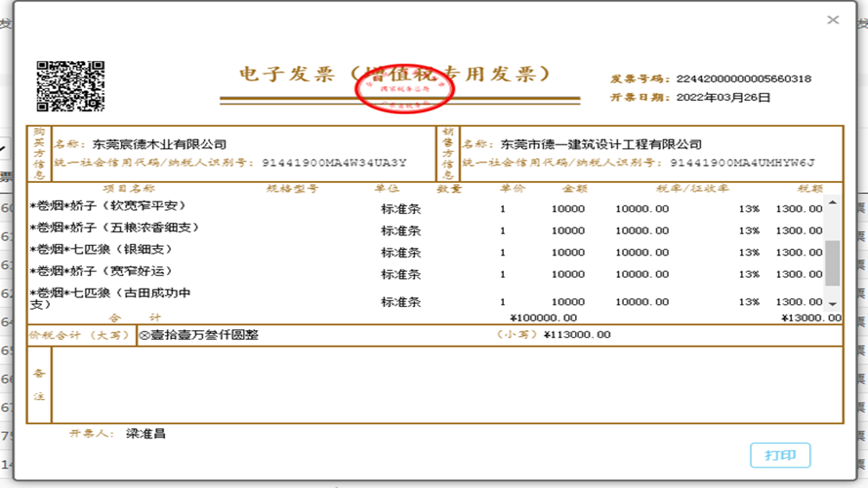Click the 税额 column header
The image size is (868, 488).
810,188
